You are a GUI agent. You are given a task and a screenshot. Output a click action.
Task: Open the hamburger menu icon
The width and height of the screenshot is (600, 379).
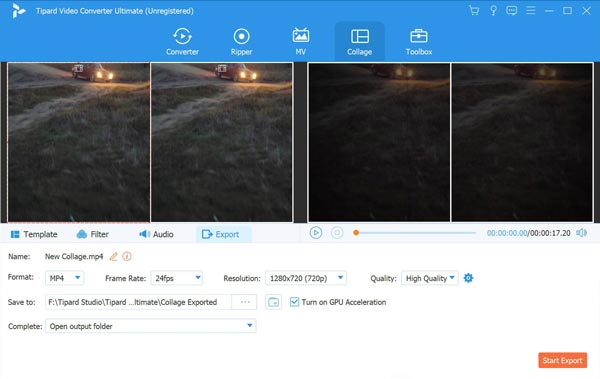pyautogui.click(x=530, y=10)
